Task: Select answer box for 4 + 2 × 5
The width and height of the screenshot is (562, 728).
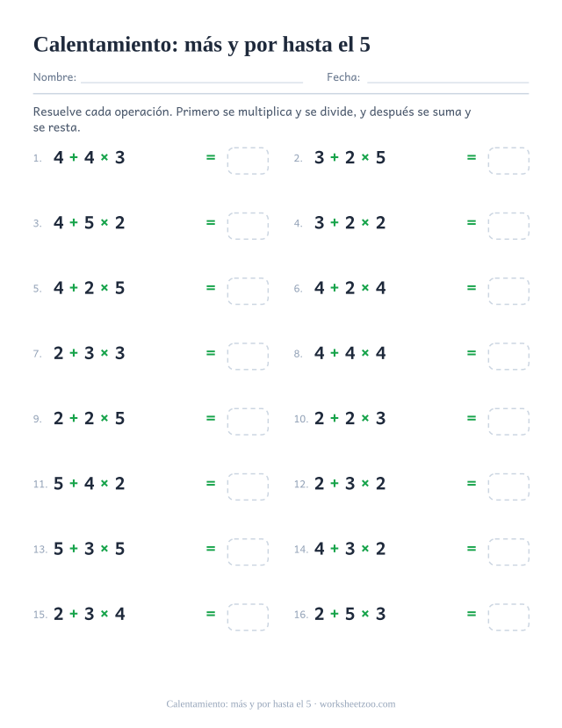Action: click(x=248, y=291)
